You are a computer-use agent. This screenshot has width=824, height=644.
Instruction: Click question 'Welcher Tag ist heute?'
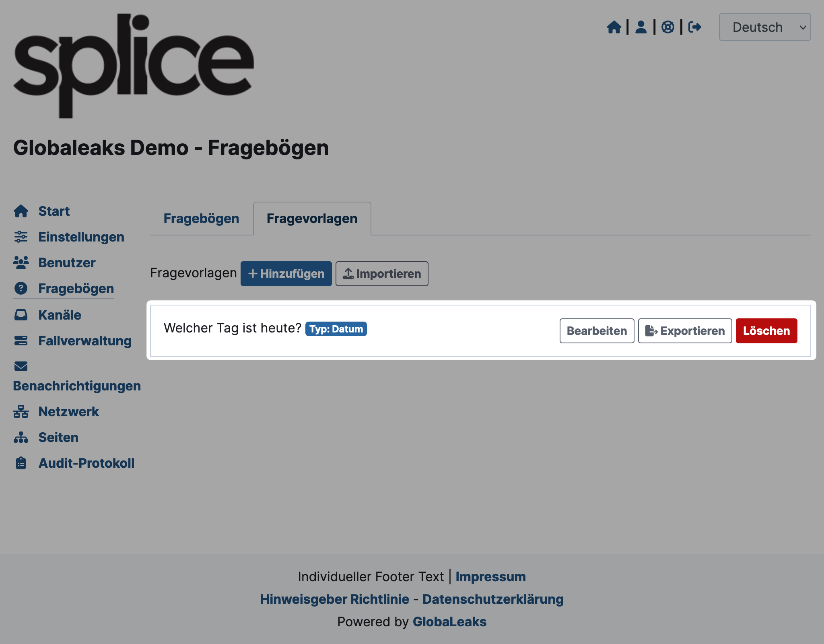coord(233,328)
